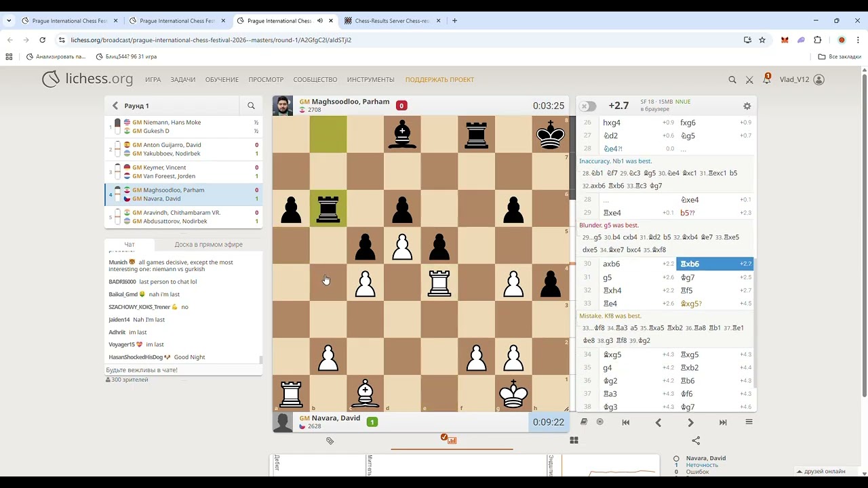Open Анализировать bookmark
The width and height of the screenshot is (868, 488).
tap(56, 57)
